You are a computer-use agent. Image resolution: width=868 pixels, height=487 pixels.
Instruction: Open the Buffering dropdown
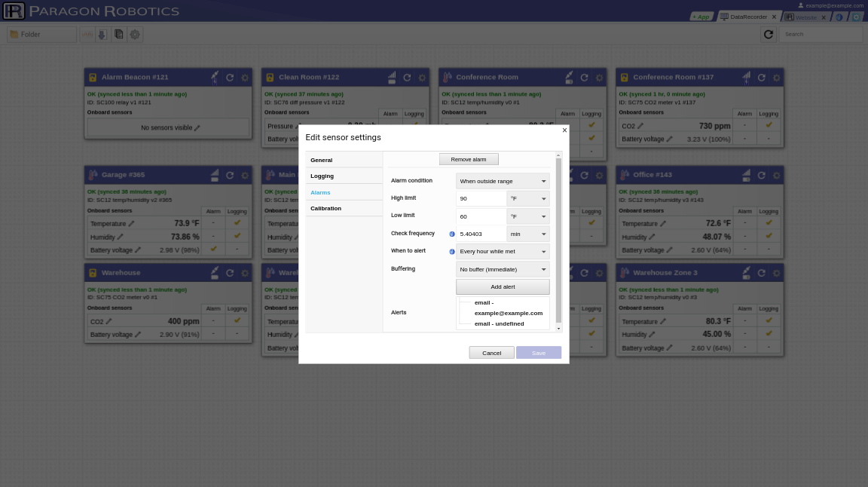pyautogui.click(x=503, y=269)
